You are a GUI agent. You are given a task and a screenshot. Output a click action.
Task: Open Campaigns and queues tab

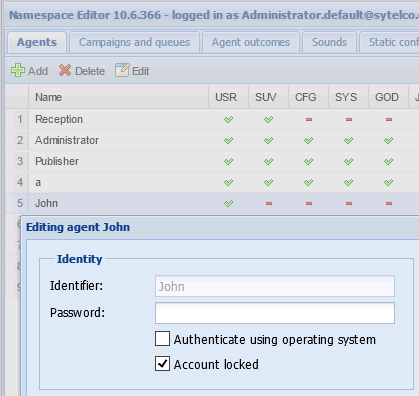coord(134,42)
